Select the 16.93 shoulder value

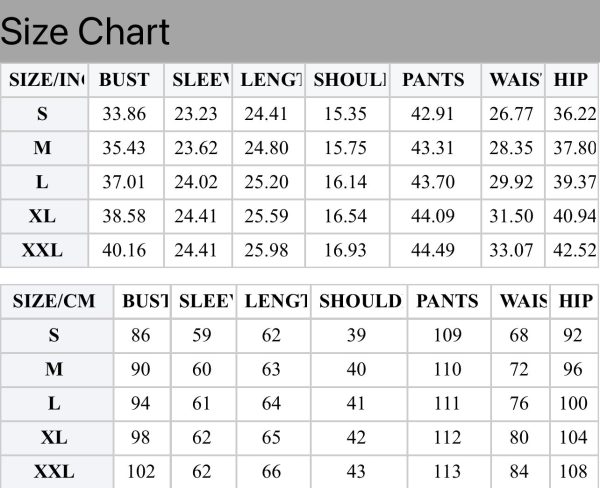pyautogui.click(x=347, y=250)
